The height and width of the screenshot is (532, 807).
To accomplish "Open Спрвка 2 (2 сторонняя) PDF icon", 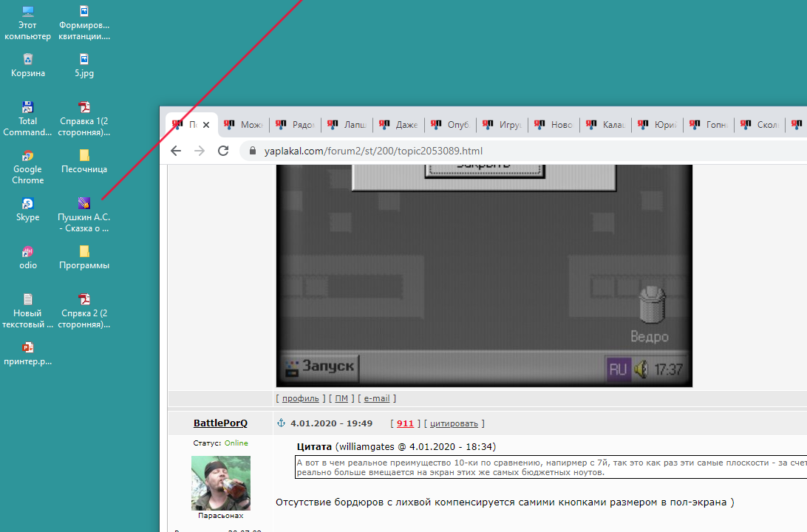I will tap(84, 311).
